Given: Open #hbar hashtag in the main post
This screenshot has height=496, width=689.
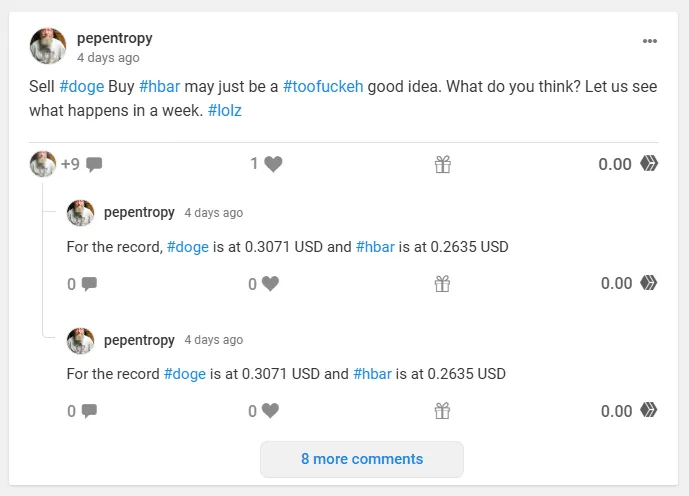Looking at the screenshot, I should [160, 87].
